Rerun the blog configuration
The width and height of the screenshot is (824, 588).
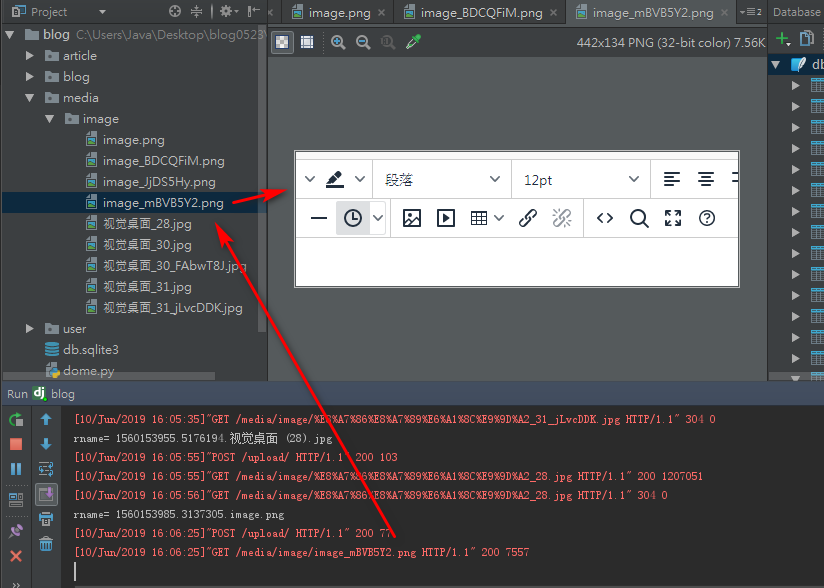tap(15, 419)
